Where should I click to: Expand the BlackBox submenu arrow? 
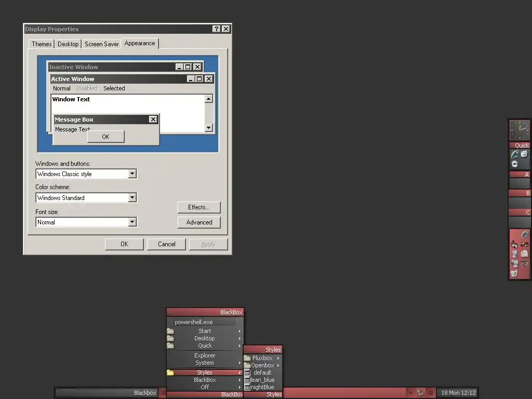[240, 380]
